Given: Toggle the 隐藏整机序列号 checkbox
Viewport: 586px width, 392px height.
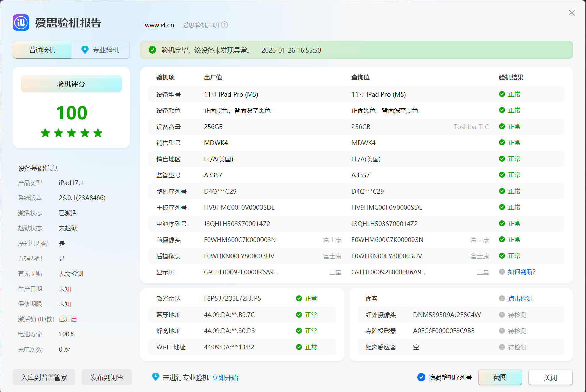Looking at the screenshot, I should (421, 377).
